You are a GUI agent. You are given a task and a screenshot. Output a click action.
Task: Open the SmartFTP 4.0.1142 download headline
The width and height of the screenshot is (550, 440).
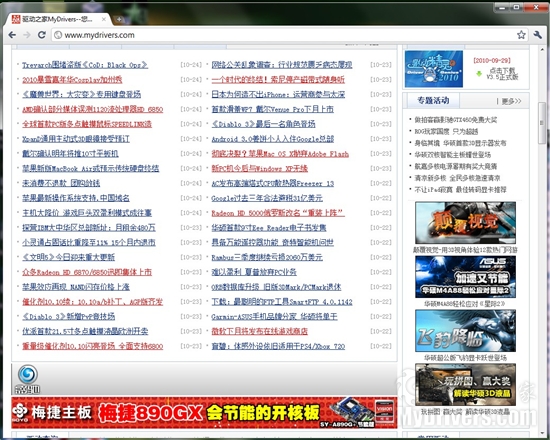[282, 301]
